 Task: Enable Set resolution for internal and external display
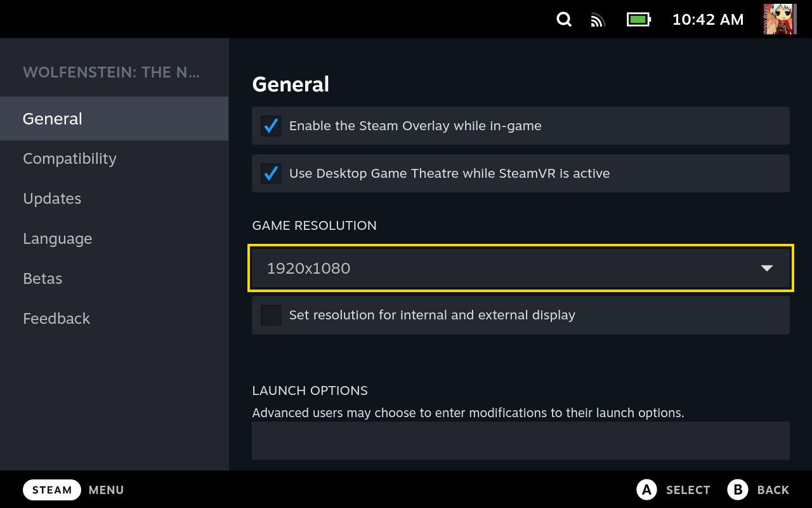point(272,315)
